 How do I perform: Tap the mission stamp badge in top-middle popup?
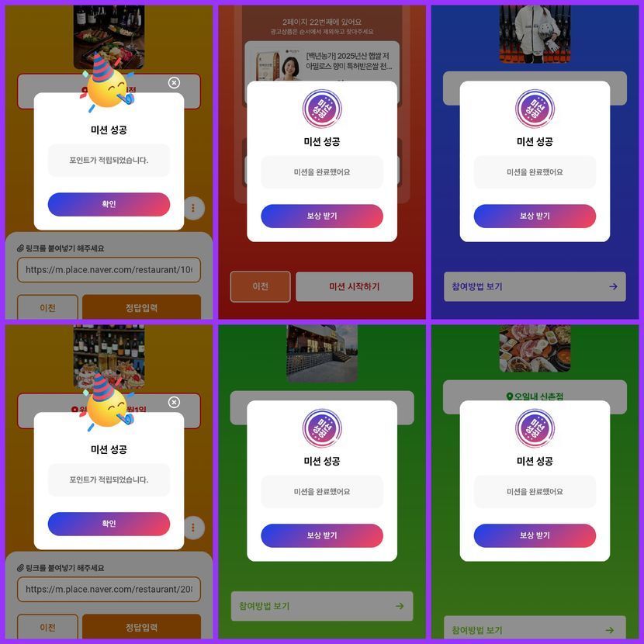click(x=322, y=109)
